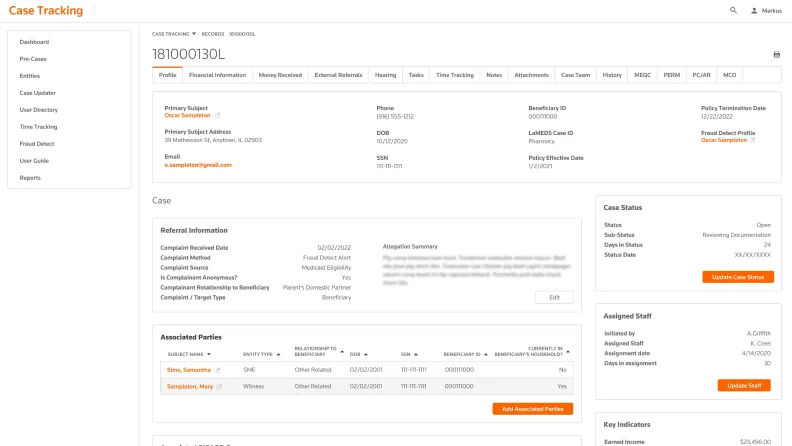Screen dimensions: 792x446
Task: Select Fraud Detect in the sidebar
Action: tap(36, 143)
